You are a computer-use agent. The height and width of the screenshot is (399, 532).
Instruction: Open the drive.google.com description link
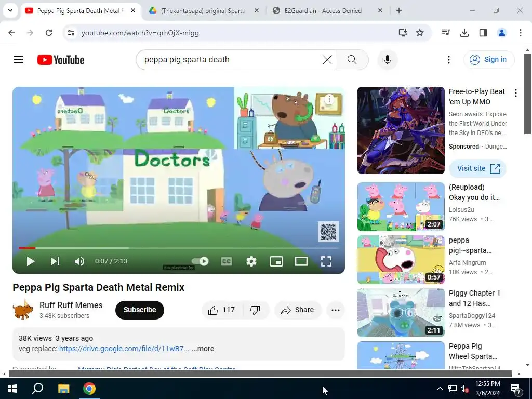tap(124, 349)
